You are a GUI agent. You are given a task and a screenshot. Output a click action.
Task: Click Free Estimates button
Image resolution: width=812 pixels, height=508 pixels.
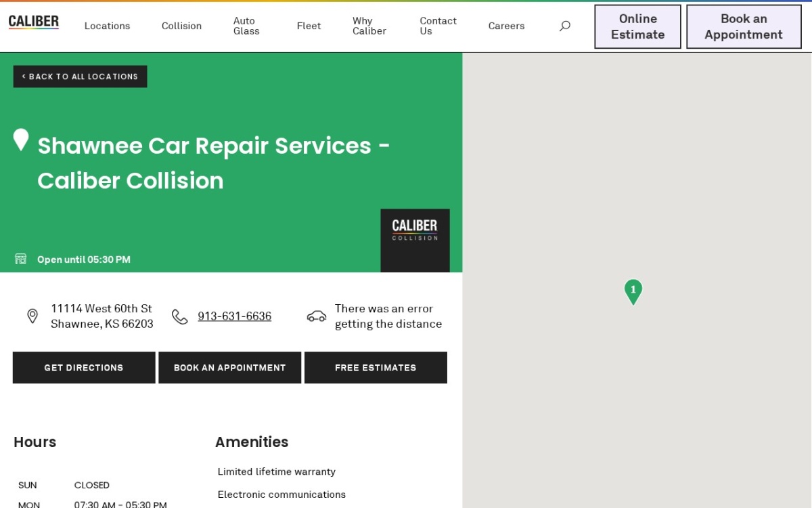pyautogui.click(x=376, y=368)
